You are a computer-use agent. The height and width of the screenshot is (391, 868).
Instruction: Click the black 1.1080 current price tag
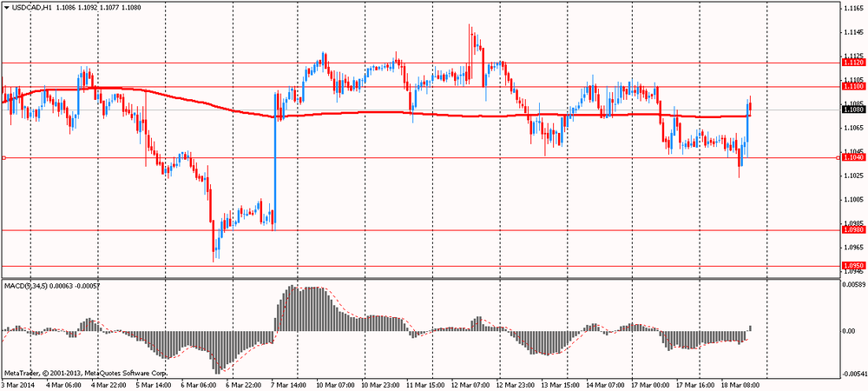click(x=852, y=109)
